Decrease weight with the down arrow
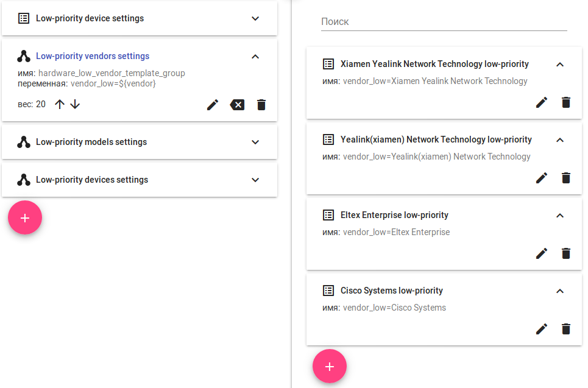 coord(75,104)
